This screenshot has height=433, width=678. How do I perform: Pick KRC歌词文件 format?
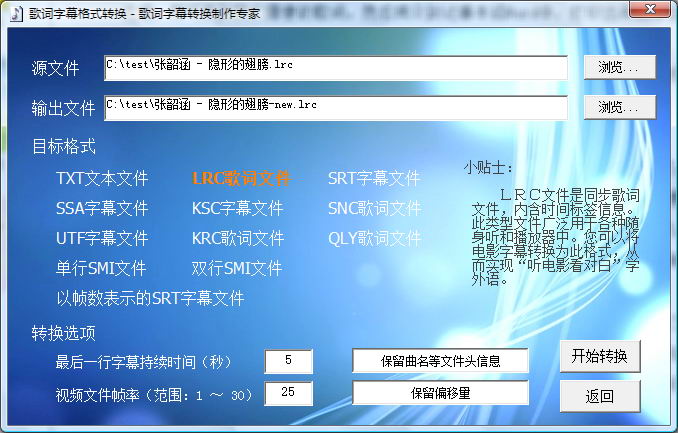click(238, 239)
